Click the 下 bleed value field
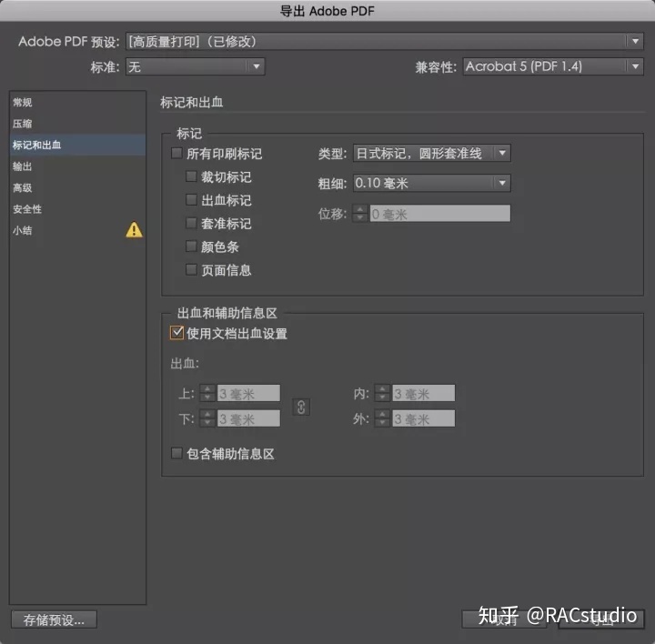 (x=248, y=418)
